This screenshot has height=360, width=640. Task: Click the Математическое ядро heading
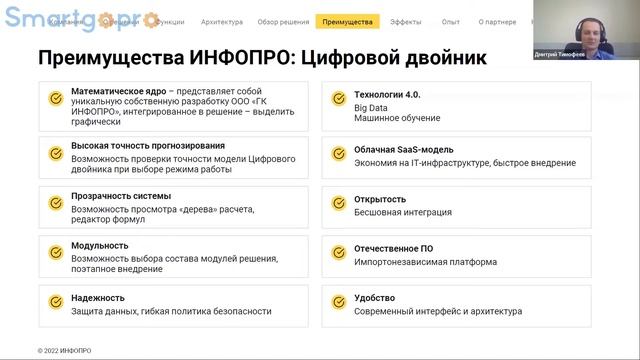(x=119, y=91)
